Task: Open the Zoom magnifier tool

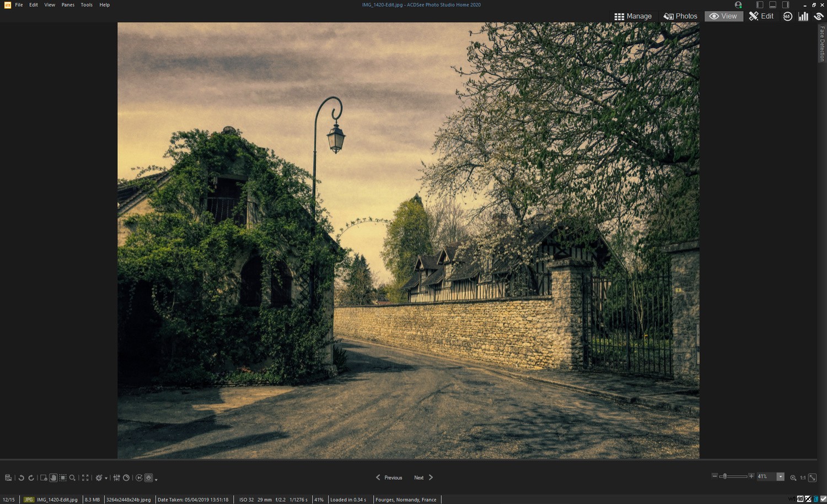Action: click(72, 478)
